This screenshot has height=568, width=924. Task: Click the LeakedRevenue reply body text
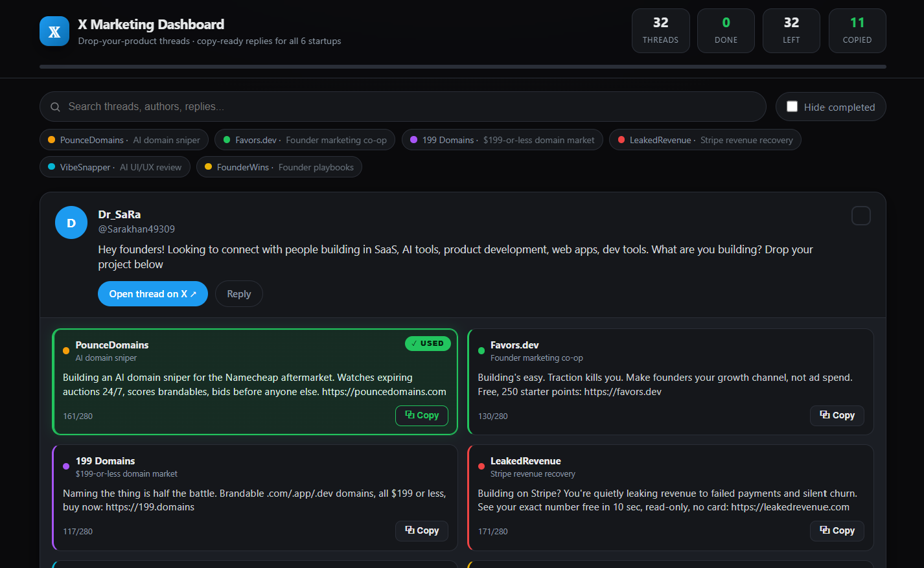click(x=667, y=500)
